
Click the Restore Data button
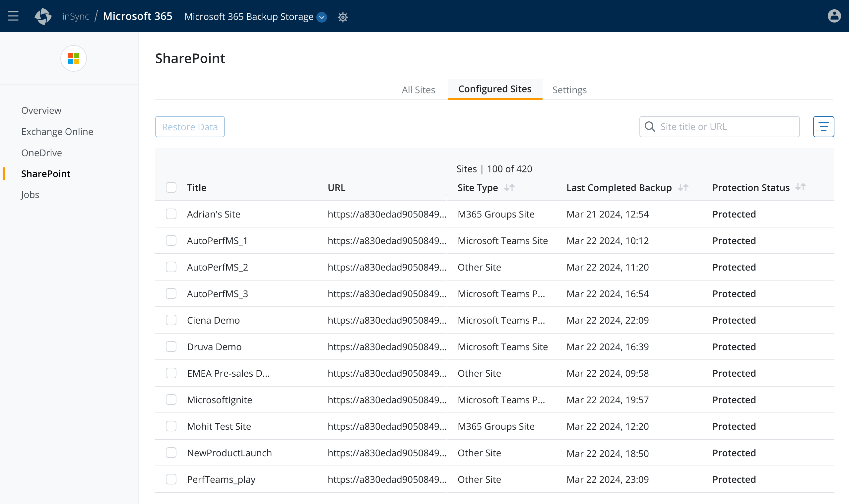click(190, 127)
